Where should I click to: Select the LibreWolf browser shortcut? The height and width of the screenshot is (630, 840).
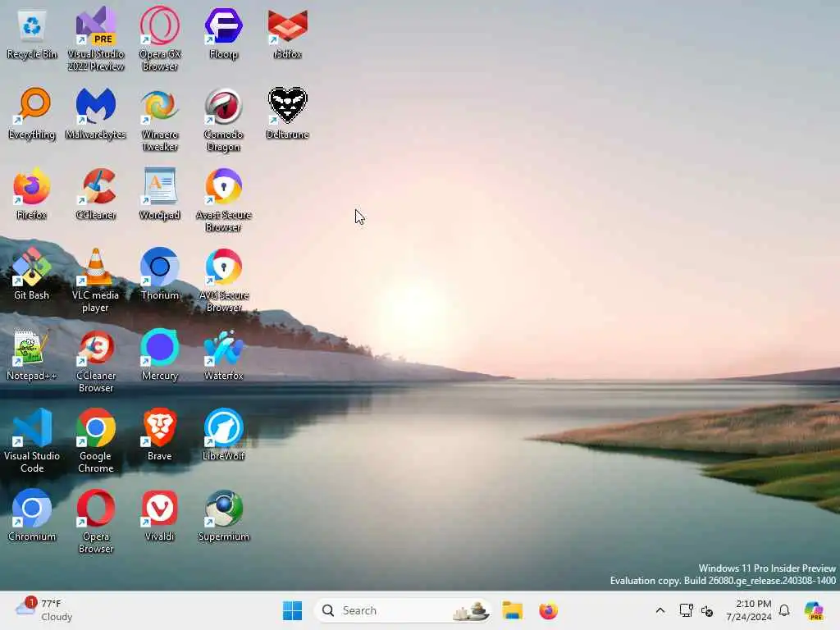tap(223, 435)
